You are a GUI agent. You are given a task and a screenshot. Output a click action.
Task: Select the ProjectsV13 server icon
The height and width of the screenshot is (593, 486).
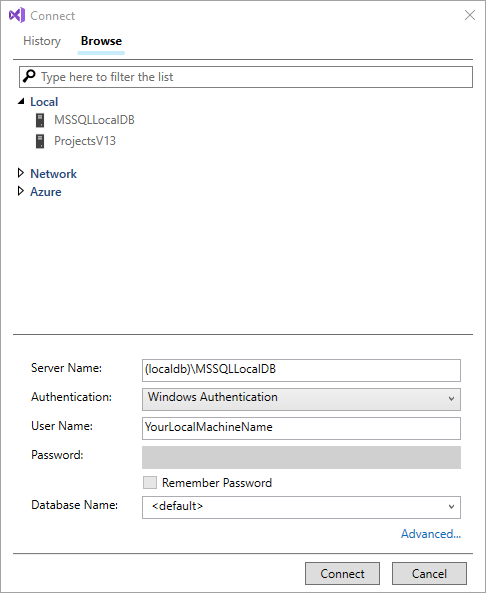click(40, 141)
